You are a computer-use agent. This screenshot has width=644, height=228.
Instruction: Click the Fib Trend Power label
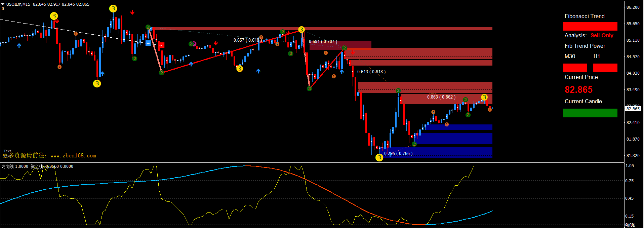click(585, 46)
